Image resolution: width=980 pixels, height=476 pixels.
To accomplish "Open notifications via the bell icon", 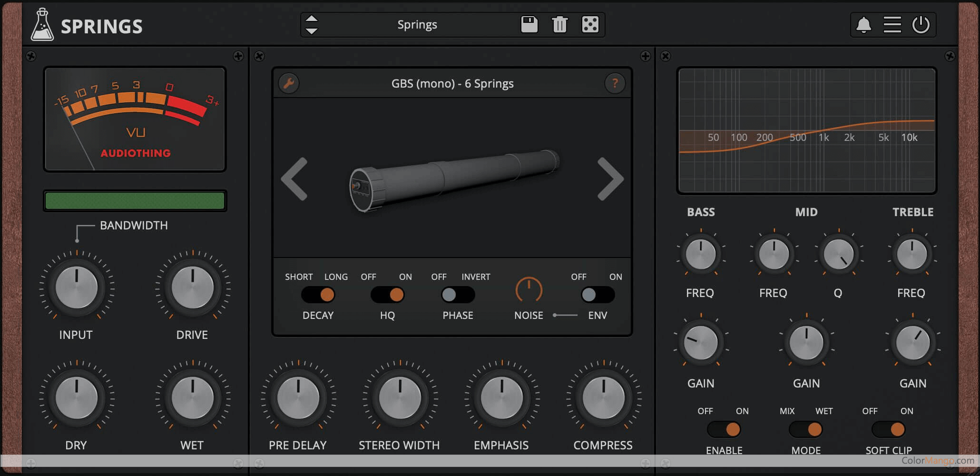I will pyautogui.click(x=863, y=24).
